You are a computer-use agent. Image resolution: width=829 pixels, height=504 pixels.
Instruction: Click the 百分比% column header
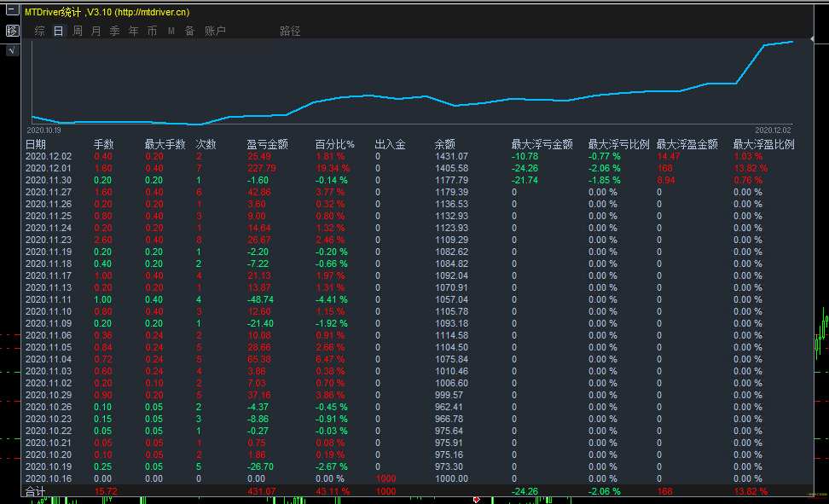tap(334, 144)
